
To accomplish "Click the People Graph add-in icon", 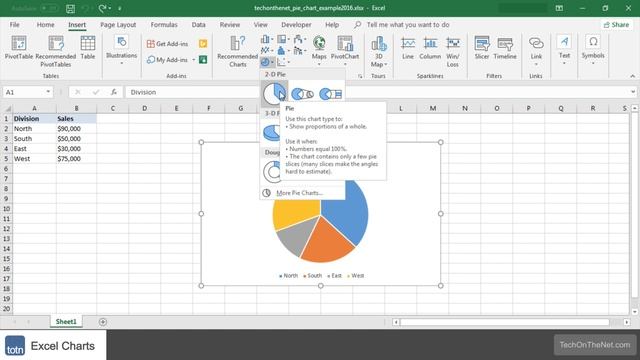I will (x=203, y=60).
